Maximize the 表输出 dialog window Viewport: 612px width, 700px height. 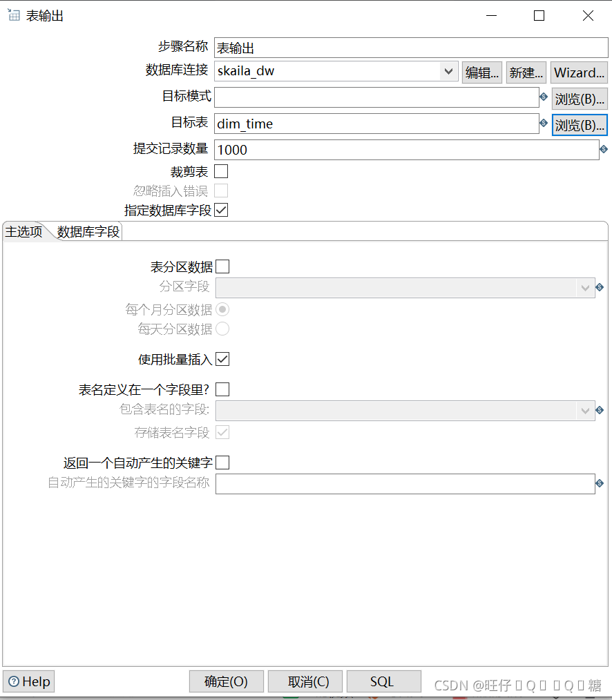pyautogui.click(x=539, y=16)
